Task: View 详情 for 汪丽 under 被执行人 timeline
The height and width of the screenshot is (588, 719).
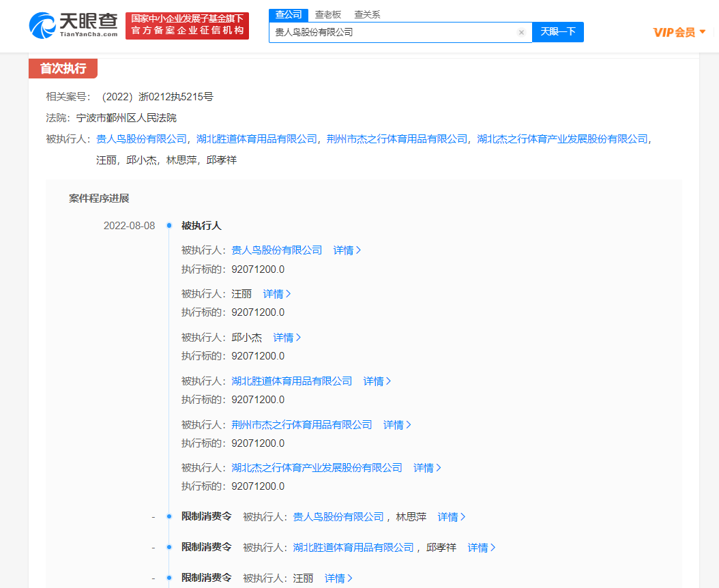Action: click(277, 293)
